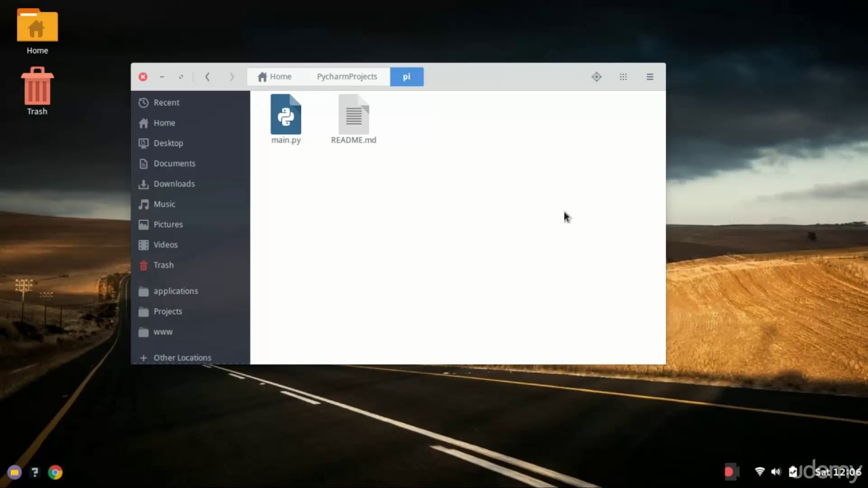Open applications bookmark in sidebar

tap(191, 291)
